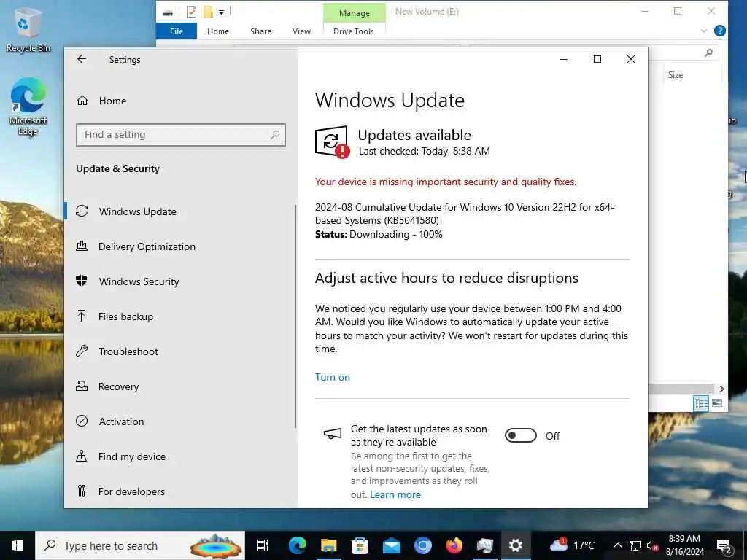Click Explorer quick access New folder icon
Image resolution: width=747 pixels, height=560 pixels.
(x=208, y=12)
